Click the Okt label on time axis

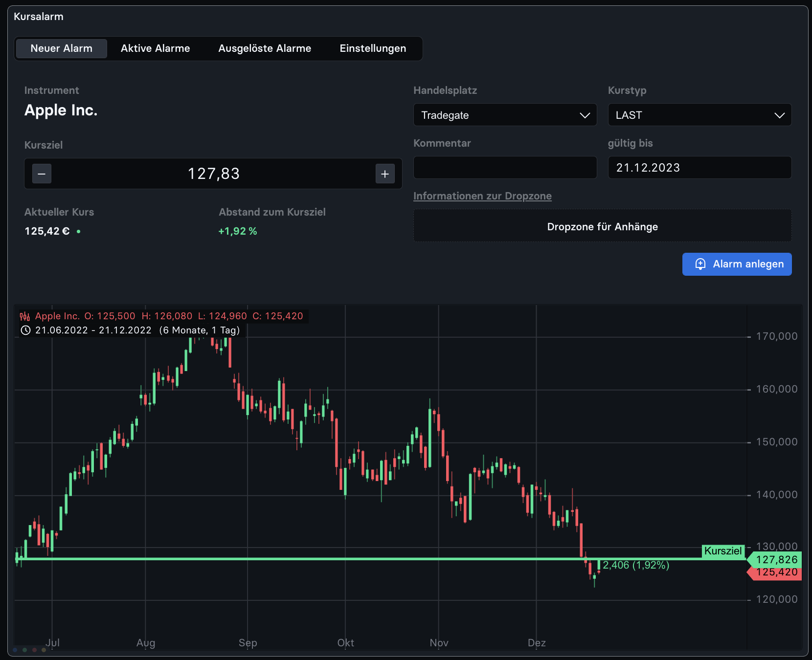click(345, 643)
